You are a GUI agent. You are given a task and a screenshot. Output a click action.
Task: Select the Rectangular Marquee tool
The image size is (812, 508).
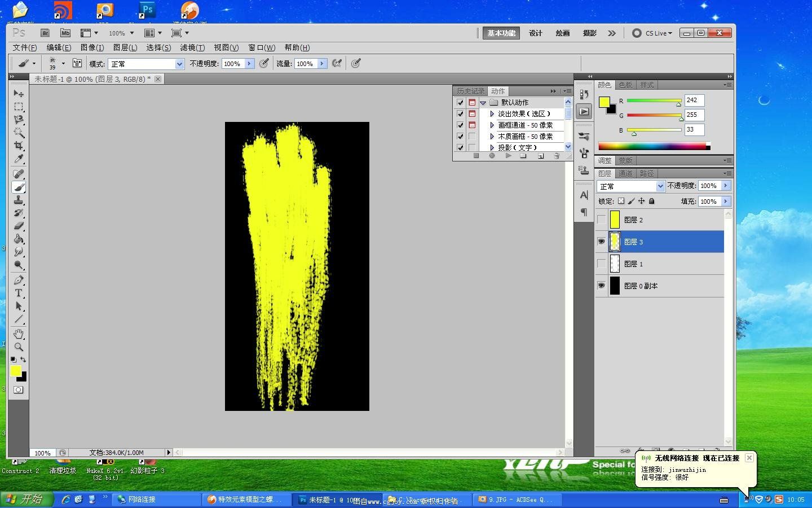pyautogui.click(x=19, y=107)
